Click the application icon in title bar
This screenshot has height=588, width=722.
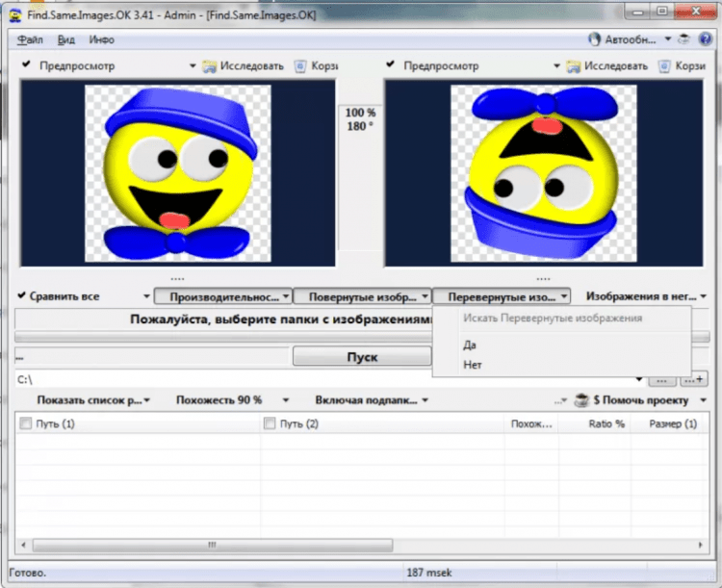click(15, 15)
